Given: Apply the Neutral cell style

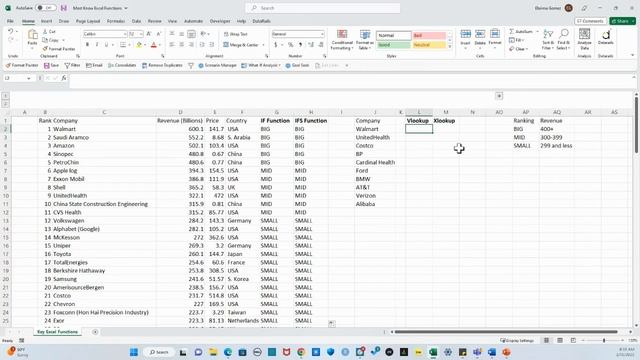Looking at the screenshot, I should point(429,45).
